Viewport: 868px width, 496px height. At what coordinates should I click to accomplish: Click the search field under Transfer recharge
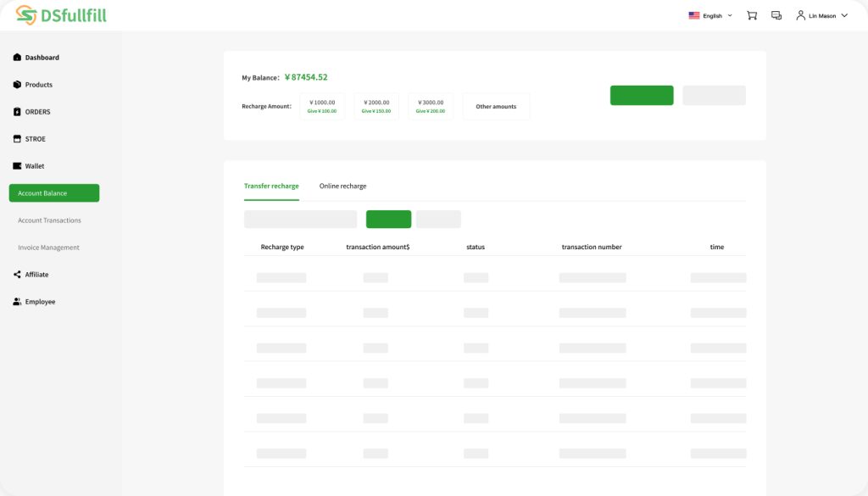click(x=300, y=220)
